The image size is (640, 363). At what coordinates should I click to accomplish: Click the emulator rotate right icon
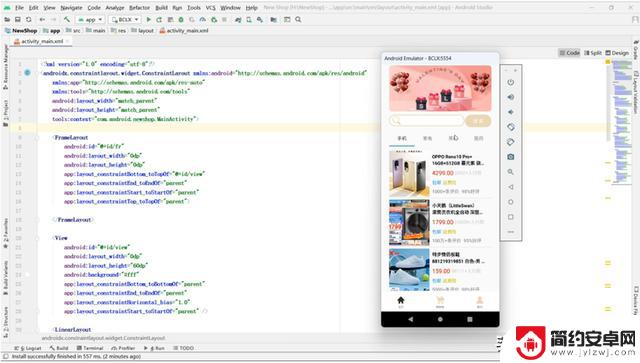pyautogui.click(x=511, y=142)
